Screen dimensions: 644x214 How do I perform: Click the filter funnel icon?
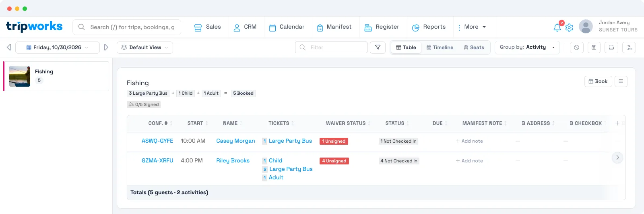click(378, 48)
